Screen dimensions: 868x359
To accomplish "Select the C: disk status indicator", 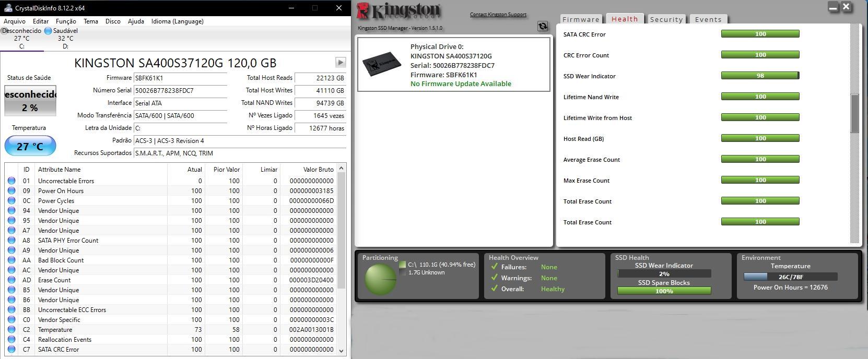I will [x=21, y=38].
